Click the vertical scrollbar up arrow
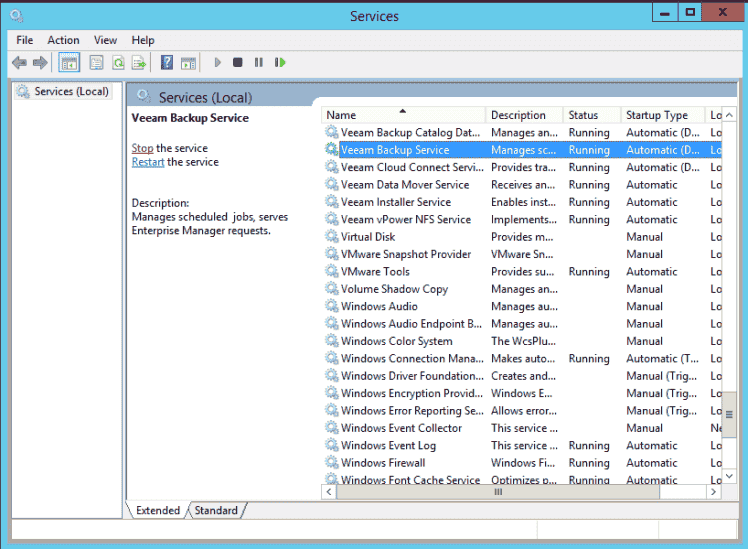Screen dimensions: 748x549 click(729, 115)
